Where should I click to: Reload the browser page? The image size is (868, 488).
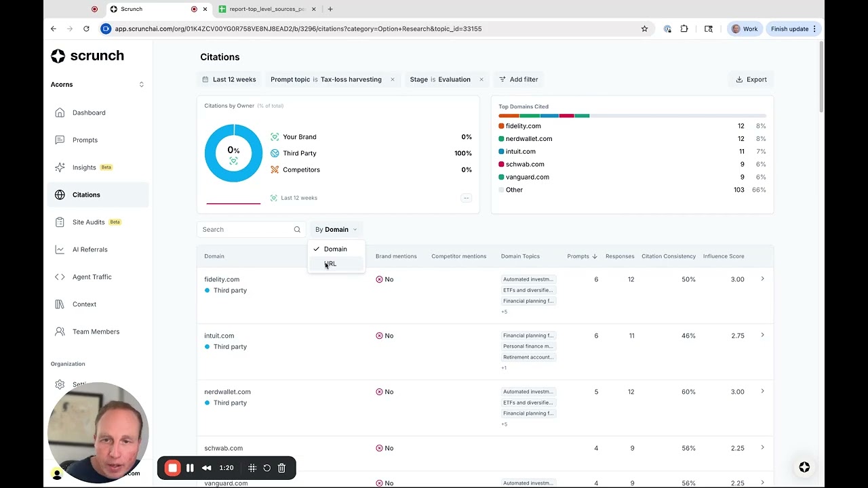(86, 28)
